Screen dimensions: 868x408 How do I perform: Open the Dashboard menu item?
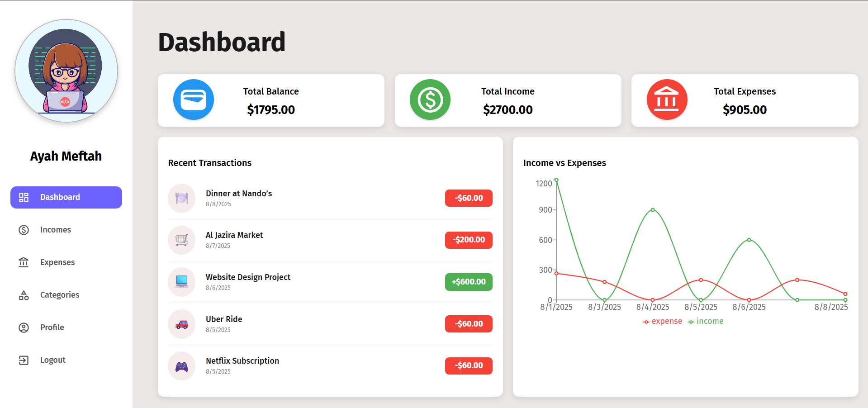66,197
